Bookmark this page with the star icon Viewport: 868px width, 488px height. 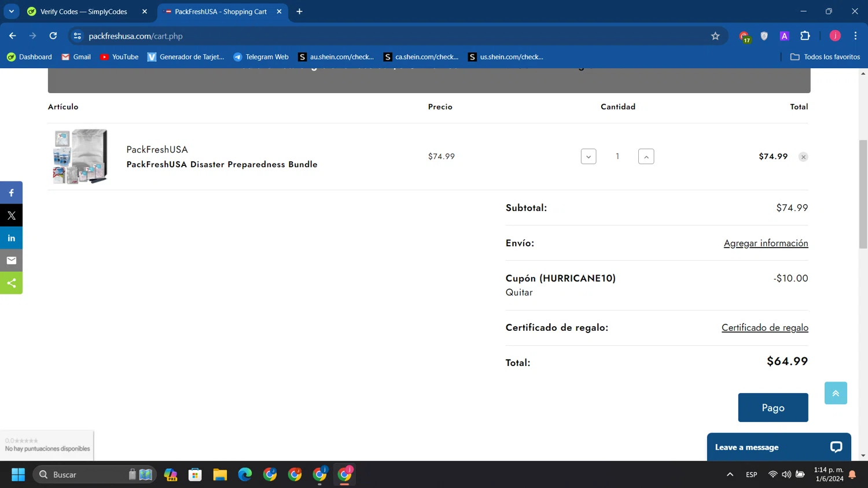point(715,36)
